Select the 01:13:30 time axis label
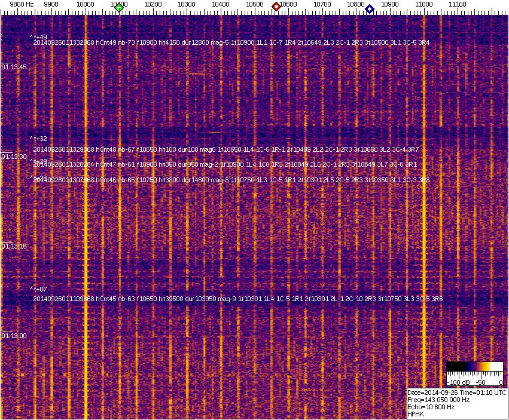This screenshot has width=509, height=420. click(x=14, y=157)
